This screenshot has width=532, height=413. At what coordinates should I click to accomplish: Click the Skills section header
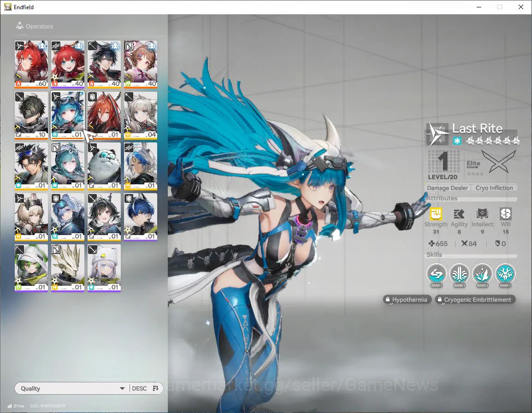click(x=434, y=254)
